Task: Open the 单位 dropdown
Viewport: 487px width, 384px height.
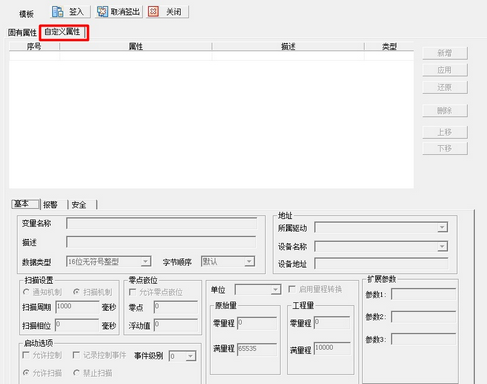Action: click(x=275, y=289)
